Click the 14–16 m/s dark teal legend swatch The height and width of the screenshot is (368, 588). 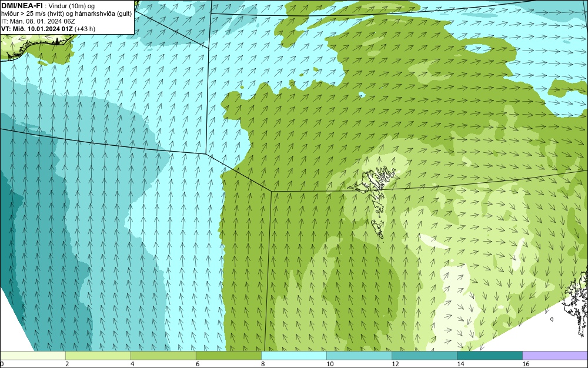(489, 355)
